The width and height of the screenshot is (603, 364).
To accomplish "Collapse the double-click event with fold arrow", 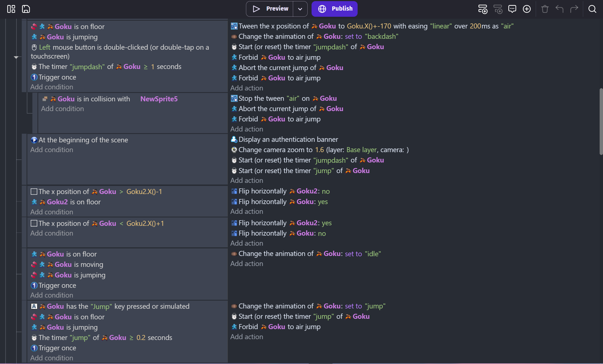I will click(x=16, y=57).
